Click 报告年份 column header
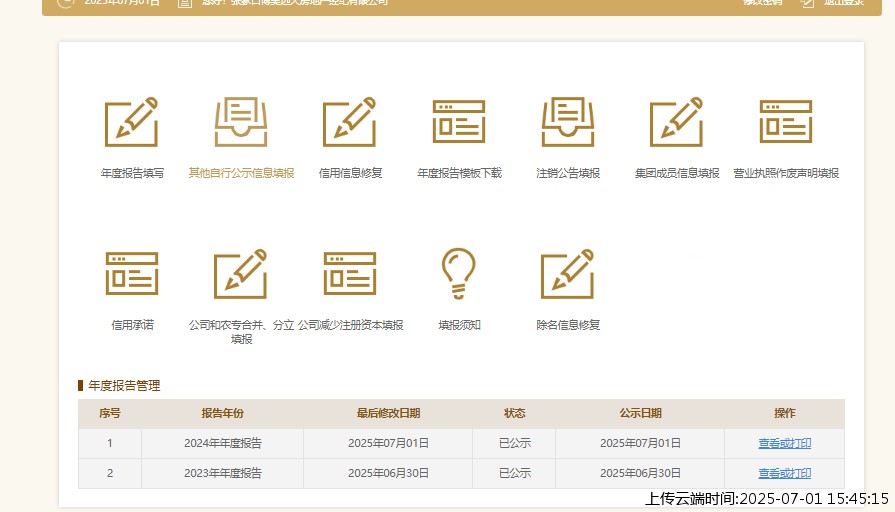Screen dimensions: 895x512 tap(223, 413)
